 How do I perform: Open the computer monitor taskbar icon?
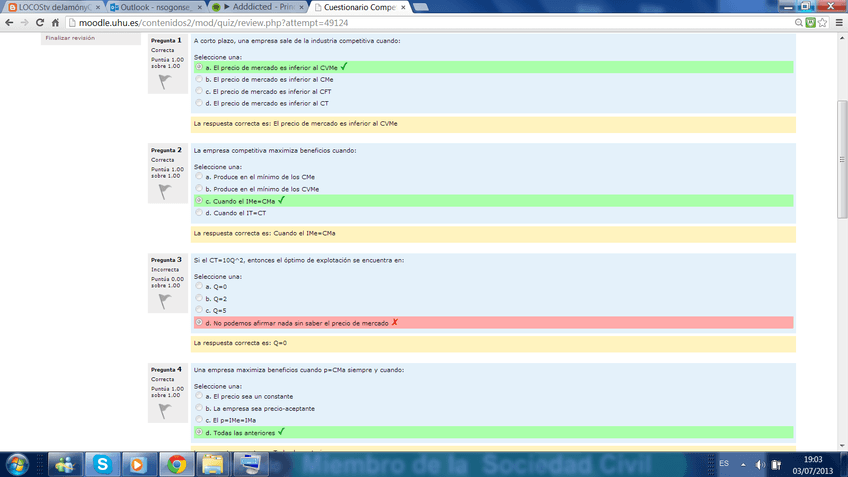coord(250,465)
